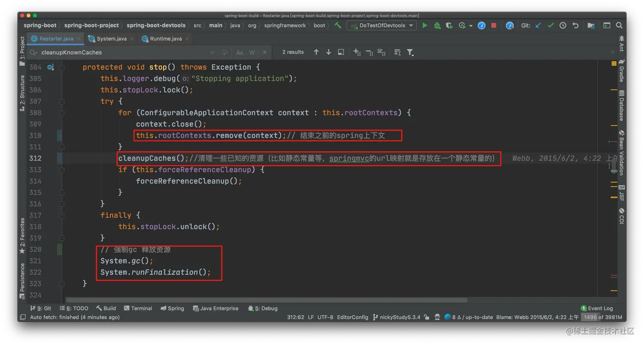The width and height of the screenshot is (644, 345).
Task: Collapse the if block fold at line 313
Action: (62, 170)
